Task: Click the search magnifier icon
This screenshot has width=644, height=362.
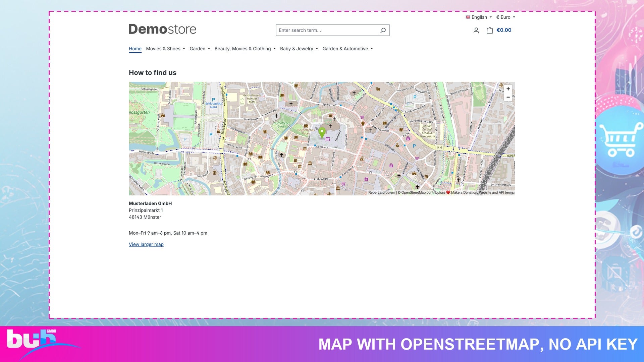Action: pos(383,30)
